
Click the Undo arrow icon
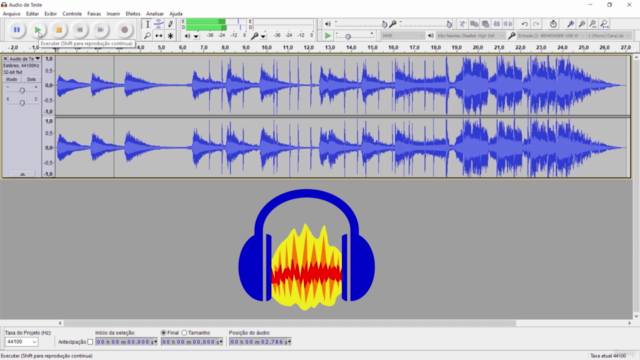524,24
